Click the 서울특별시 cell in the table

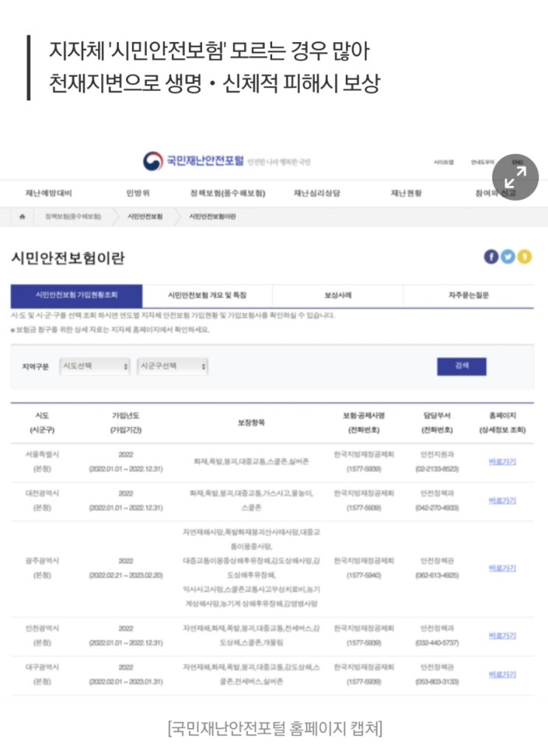coord(42,462)
